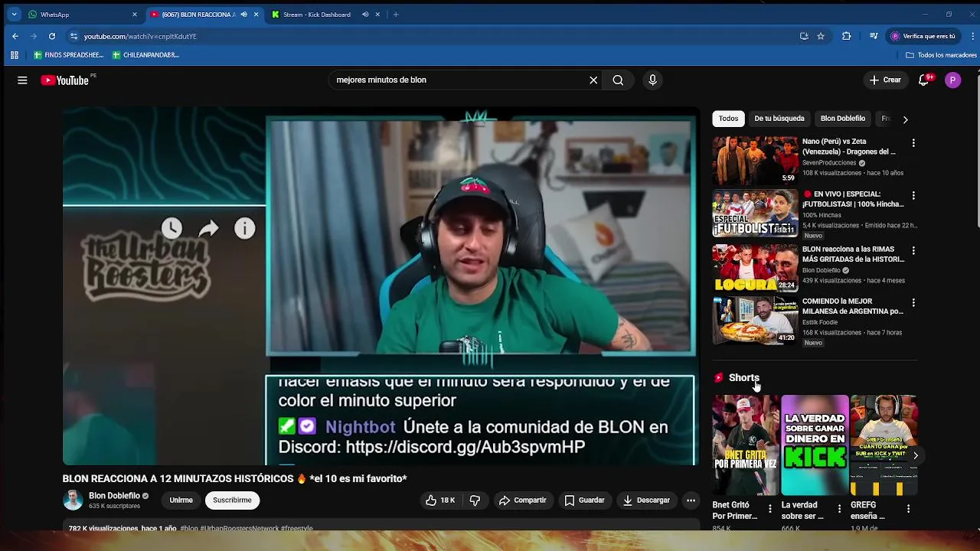Open BLON reacciona a las RIMAS thumbnail
980x551 pixels.
755,268
